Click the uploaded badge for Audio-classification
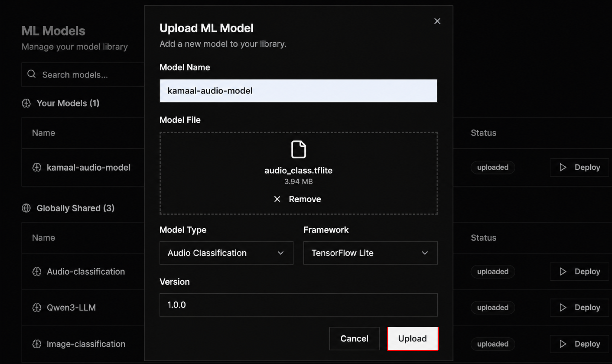Viewport: 612px width, 364px height. [493, 272]
